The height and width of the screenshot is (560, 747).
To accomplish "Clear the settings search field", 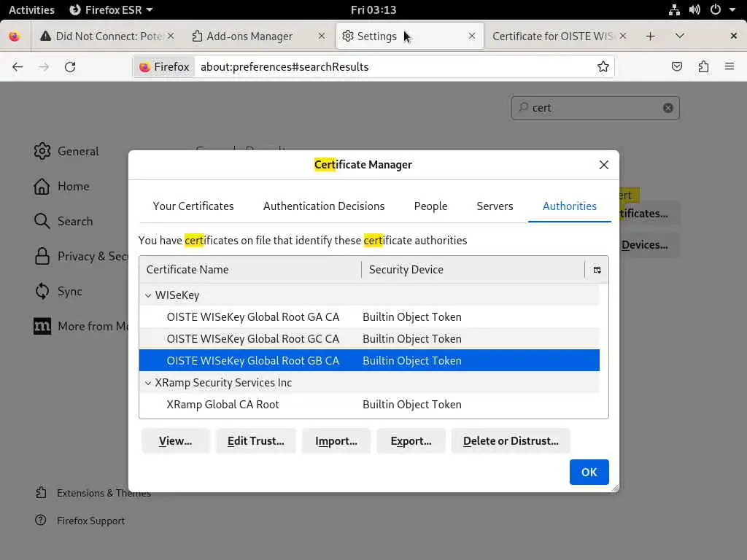I will coord(668,108).
